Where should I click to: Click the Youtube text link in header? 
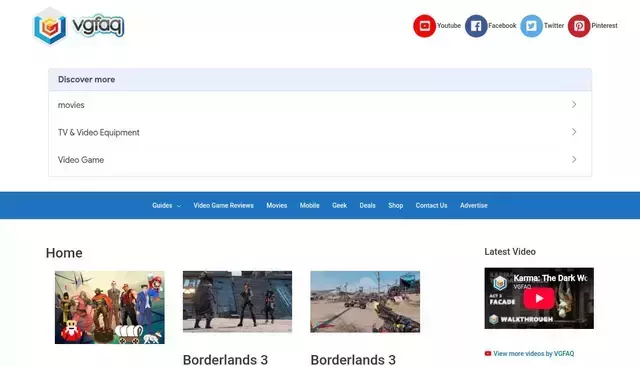point(449,26)
